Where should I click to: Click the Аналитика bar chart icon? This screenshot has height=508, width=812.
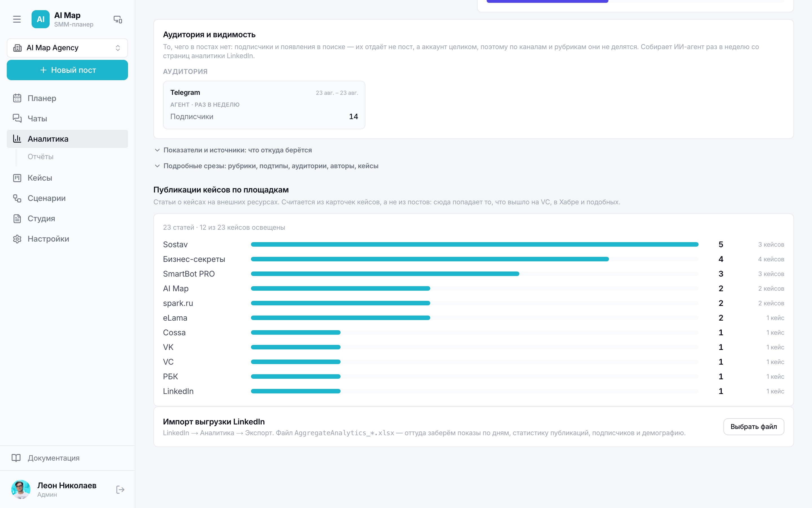click(17, 138)
